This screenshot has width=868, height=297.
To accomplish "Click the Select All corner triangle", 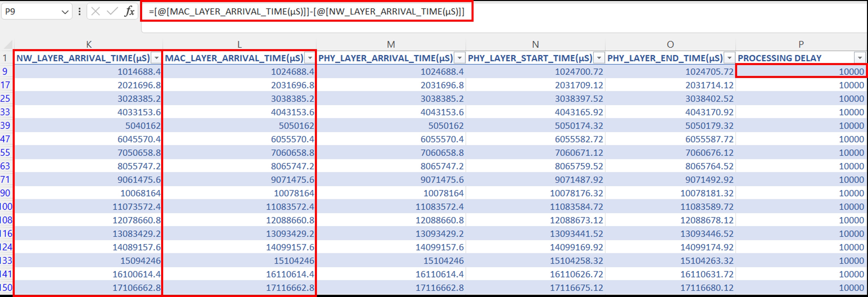I will (x=8, y=44).
